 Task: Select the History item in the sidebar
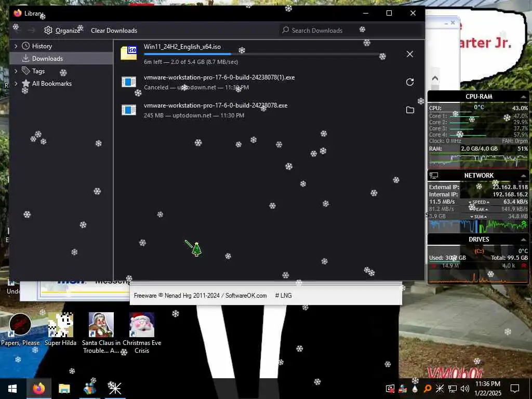click(42, 46)
